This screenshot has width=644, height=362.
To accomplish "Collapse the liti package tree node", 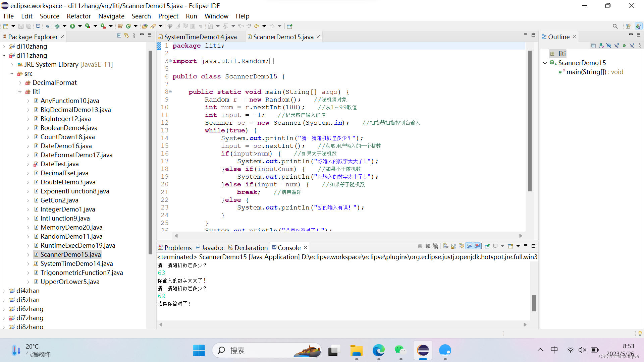I will (x=20, y=92).
